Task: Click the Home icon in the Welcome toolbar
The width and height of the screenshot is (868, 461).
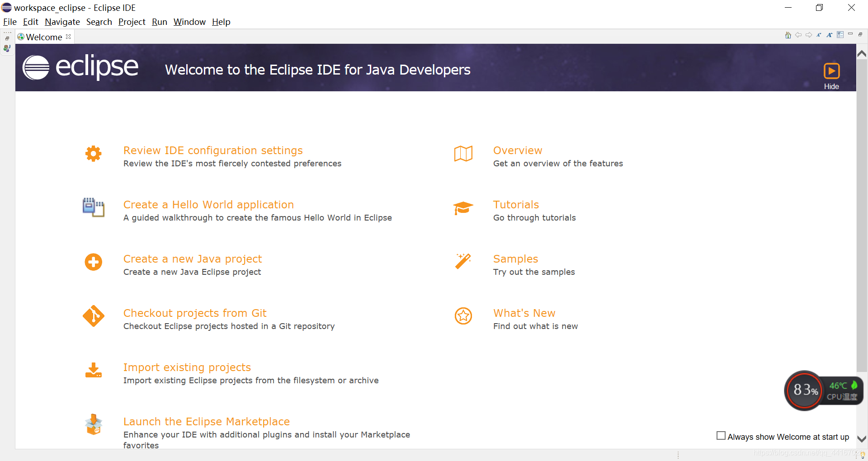Action: pos(788,35)
